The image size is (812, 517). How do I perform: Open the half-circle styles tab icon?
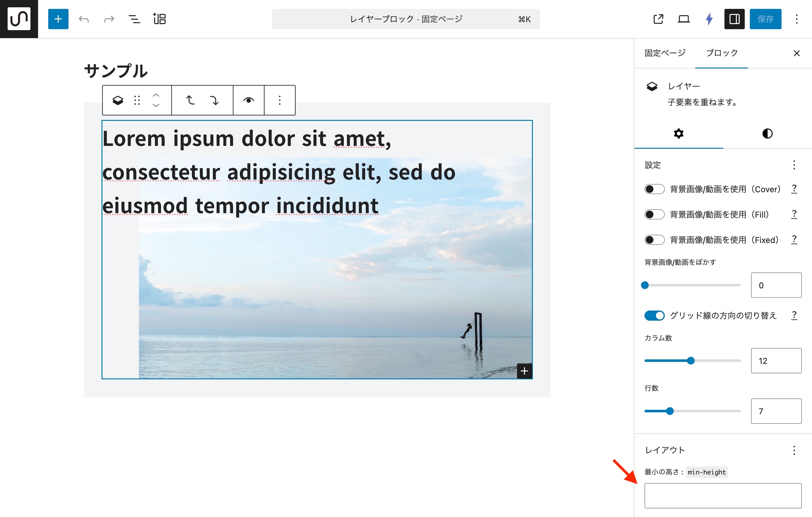pyautogui.click(x=767, y=134)
